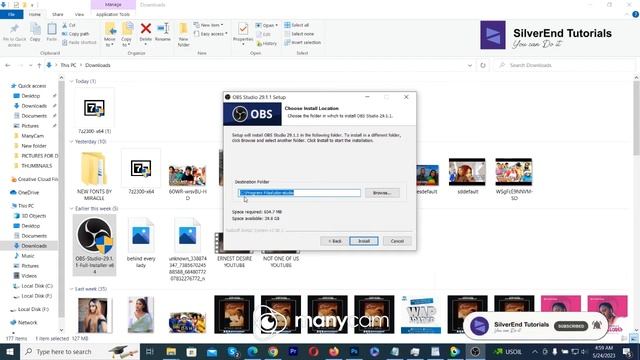Viewport: 640px width, 360px height.
Task: Open address bar history dropdown
Action: point(470,65)
